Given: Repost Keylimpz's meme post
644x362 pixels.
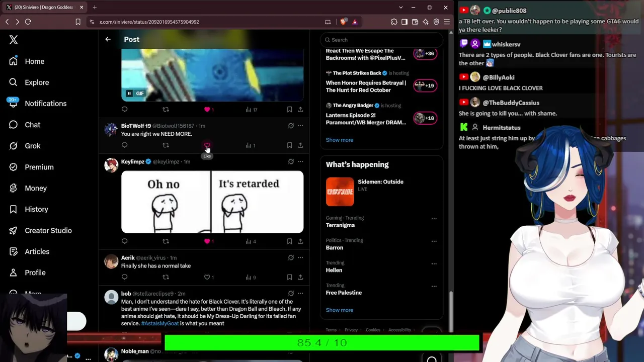Looking at the screenshot, I should pos(166,241).
